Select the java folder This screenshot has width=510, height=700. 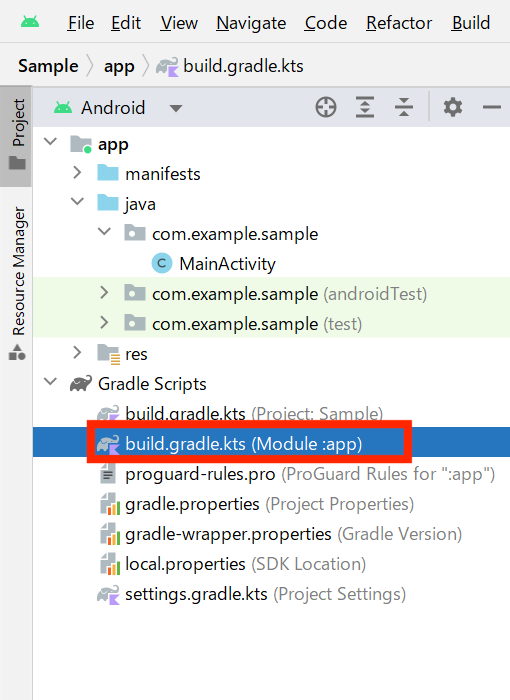tap(140, 204)
